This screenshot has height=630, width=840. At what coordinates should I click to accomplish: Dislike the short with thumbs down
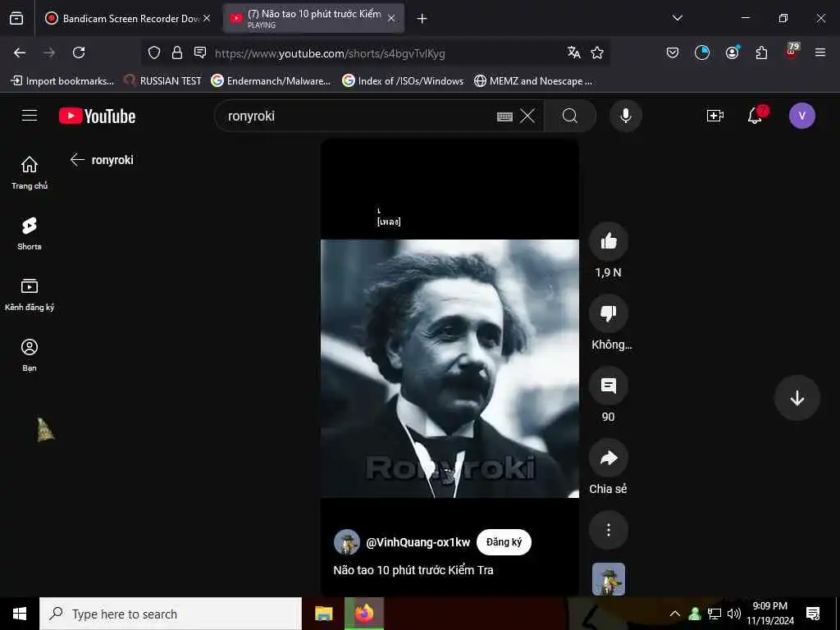tap(608, 314)
